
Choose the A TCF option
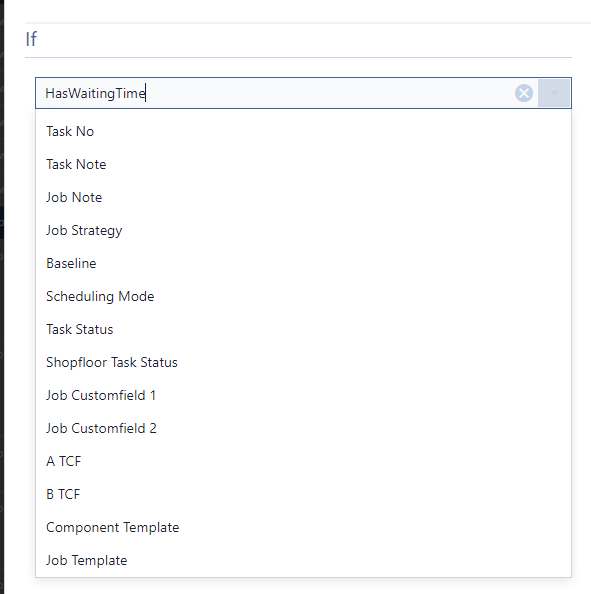click(303, 461)
